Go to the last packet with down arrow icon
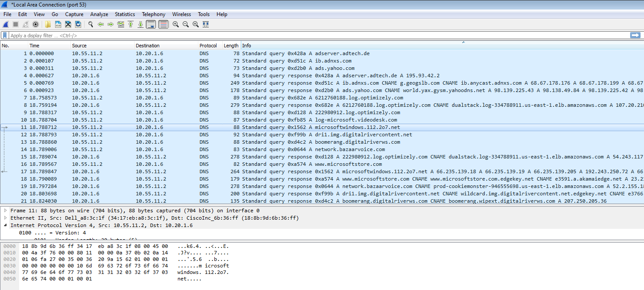Viewport: 644px width, 290px height. [140, 24]
